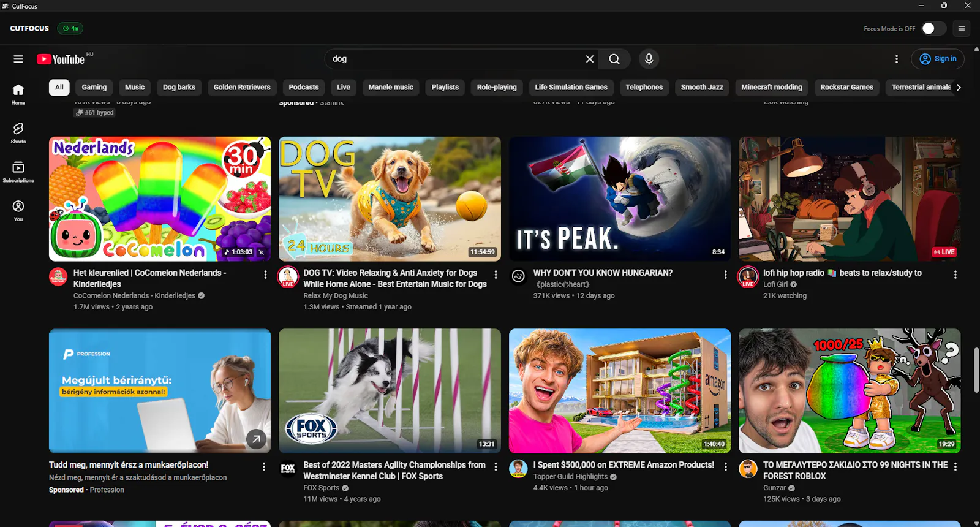Click the Sign in button
This screenshot has width=980, height=527.
[938, 59]
